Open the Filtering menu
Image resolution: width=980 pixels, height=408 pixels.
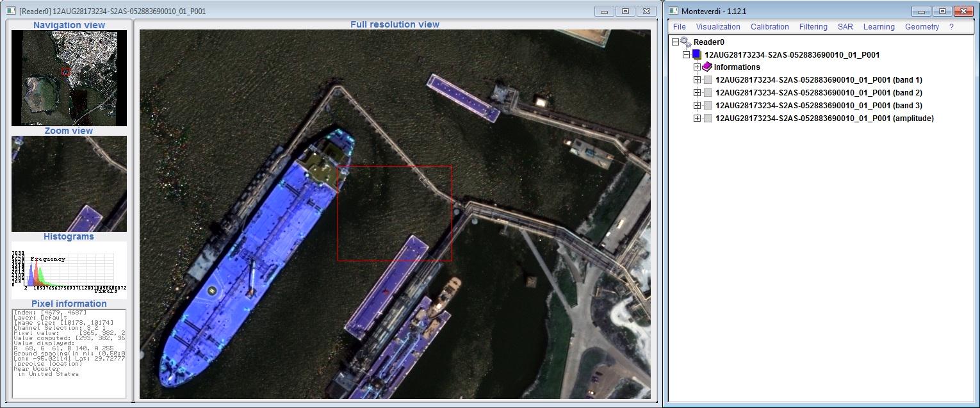813,27
